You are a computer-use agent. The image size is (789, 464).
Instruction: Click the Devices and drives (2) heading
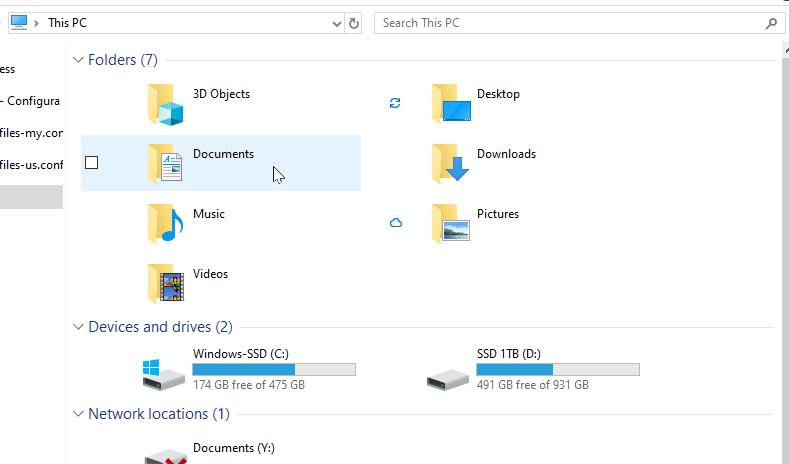[x=161, y=327]
